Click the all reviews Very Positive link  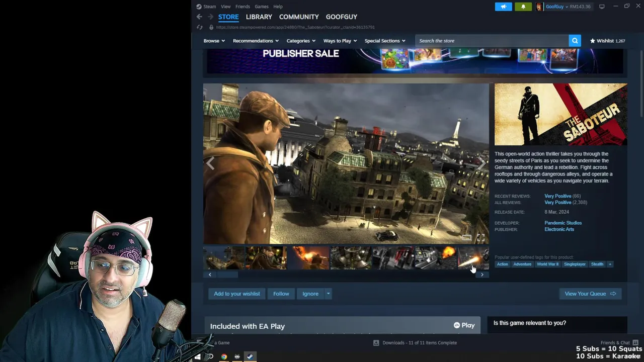click(558, 203)
